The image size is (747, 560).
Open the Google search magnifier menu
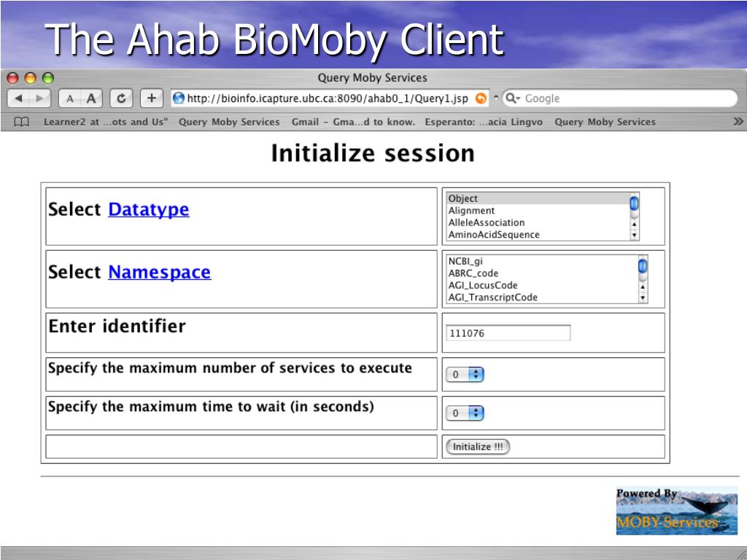click(x=513, y=98)
